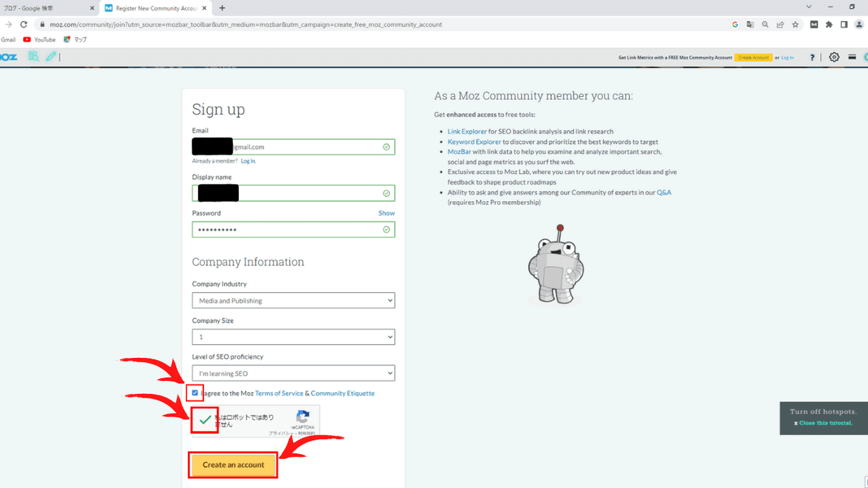Open the マップ bookmark

(75, 40)
